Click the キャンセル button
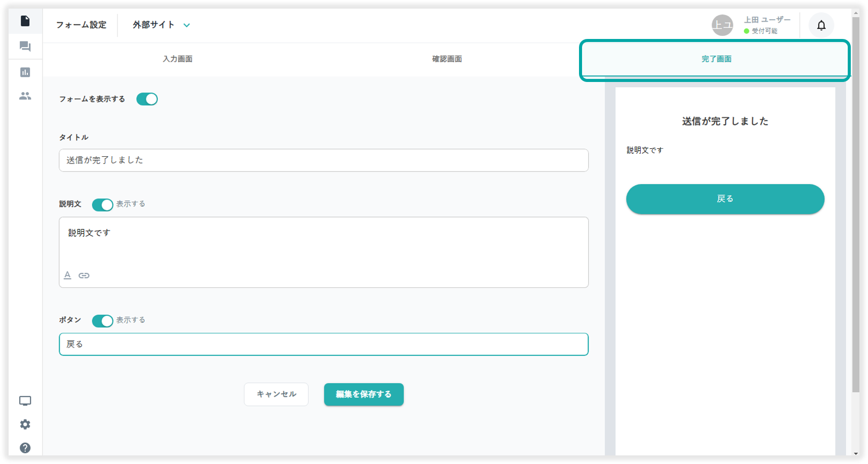The height and width of the screenshot is (464, 868). coord(276,394)
